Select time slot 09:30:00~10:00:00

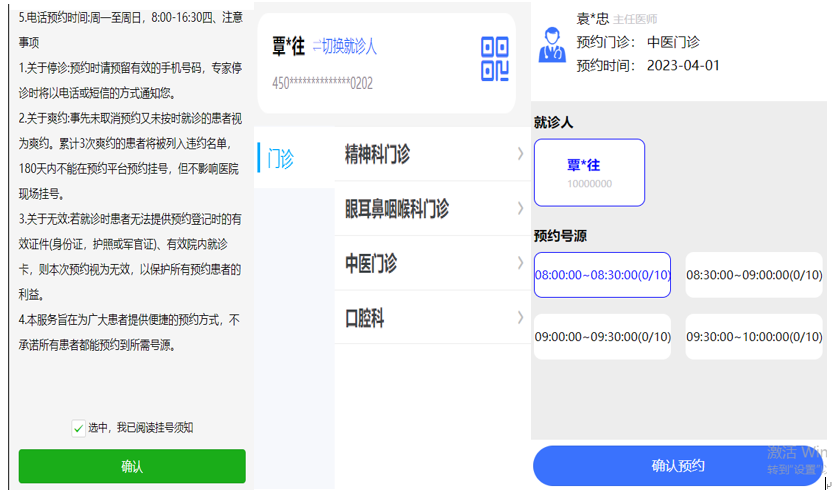click(x=754, y=337)
